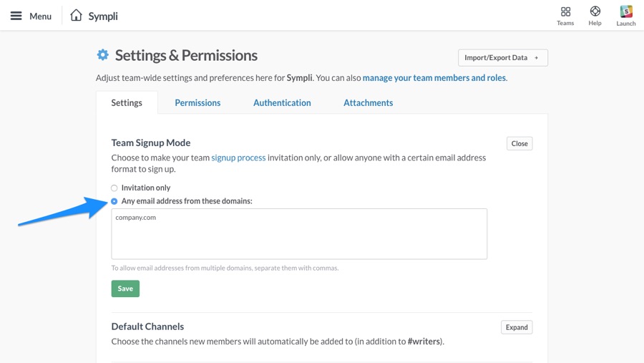Collapse Team Signup Mode with Close
Screen dimensions: 644x363
(x=519, y=143)
